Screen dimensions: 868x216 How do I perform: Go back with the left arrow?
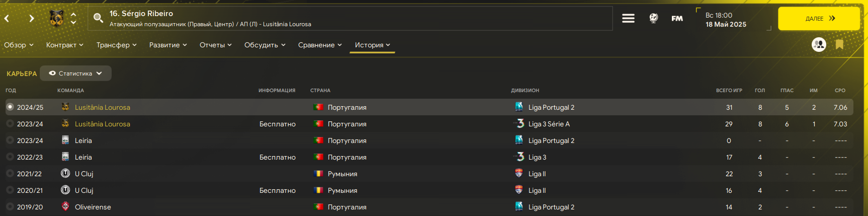[x=7, y=19]
